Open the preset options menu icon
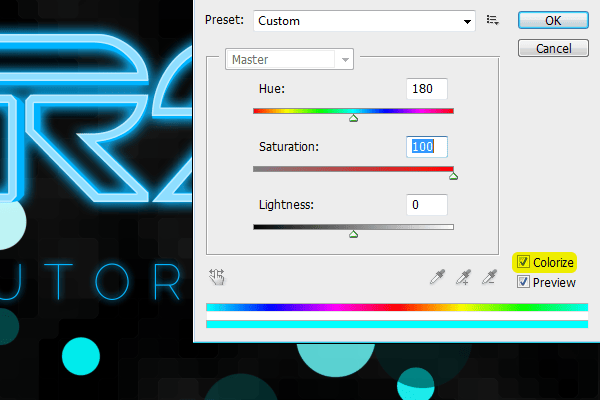Viewport: 600px width, 400px height. tap(492, 20)
